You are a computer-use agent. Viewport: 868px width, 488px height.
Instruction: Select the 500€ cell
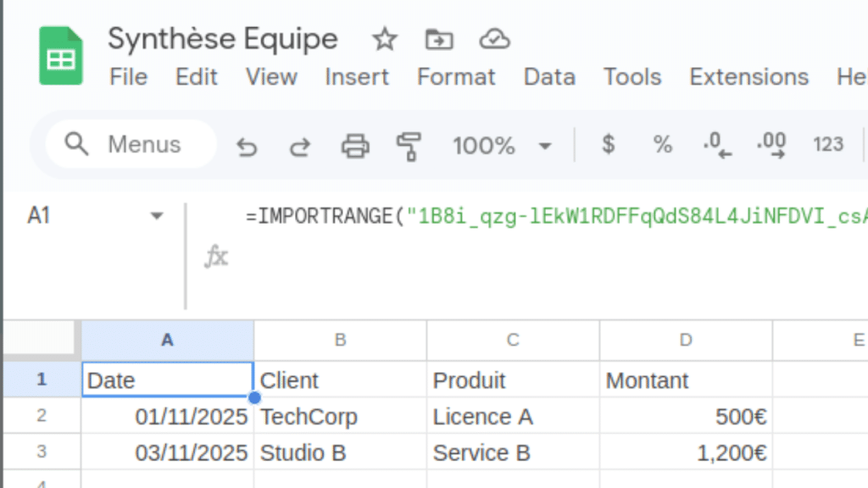point(686,416)
